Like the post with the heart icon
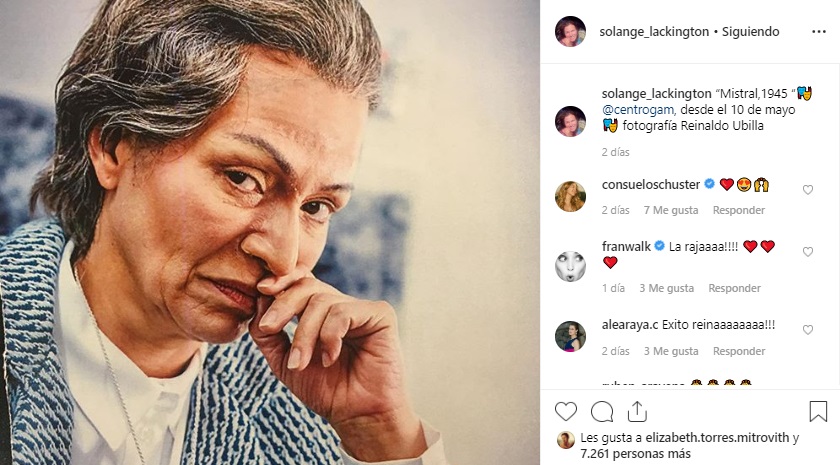This screenshot has width=840, height=465. [x=566, y=411]
